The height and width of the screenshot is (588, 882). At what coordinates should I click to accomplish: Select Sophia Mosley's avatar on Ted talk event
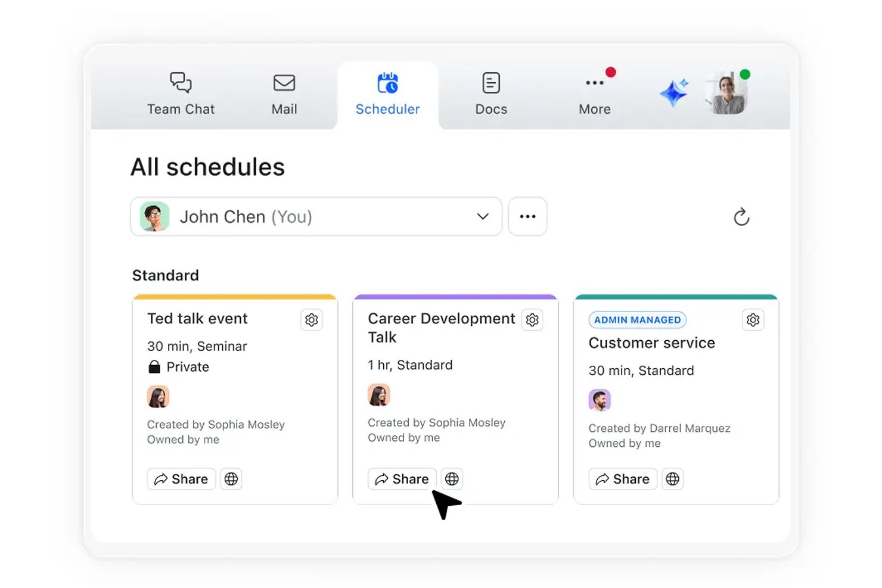[x=158, y=397]
